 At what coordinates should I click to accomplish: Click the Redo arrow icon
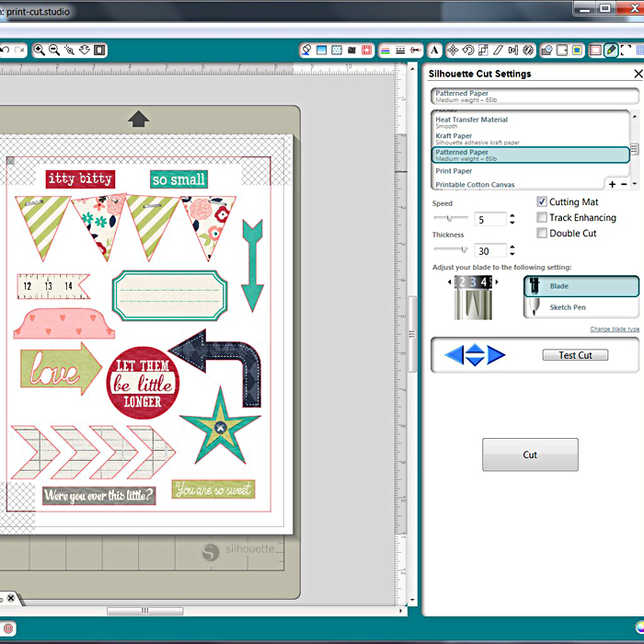pos(19,50)
